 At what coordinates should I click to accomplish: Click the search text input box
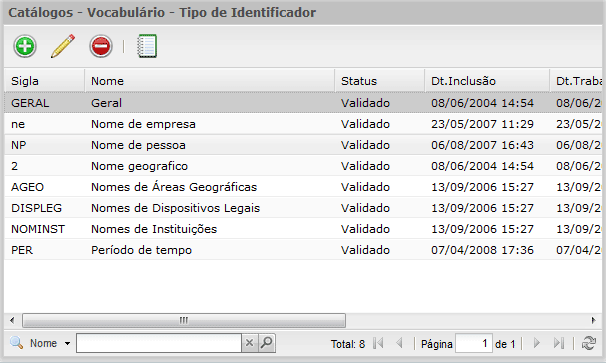pos(159,343)
